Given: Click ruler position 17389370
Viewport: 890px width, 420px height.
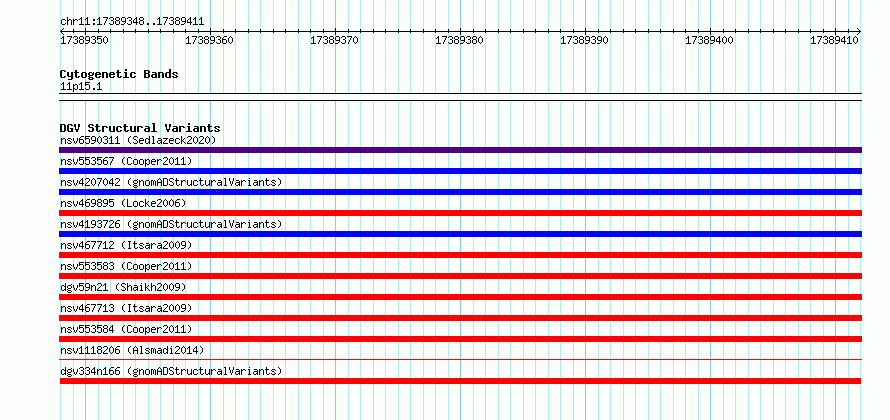Looking at the screenshot, I should (x=335, y=40).
